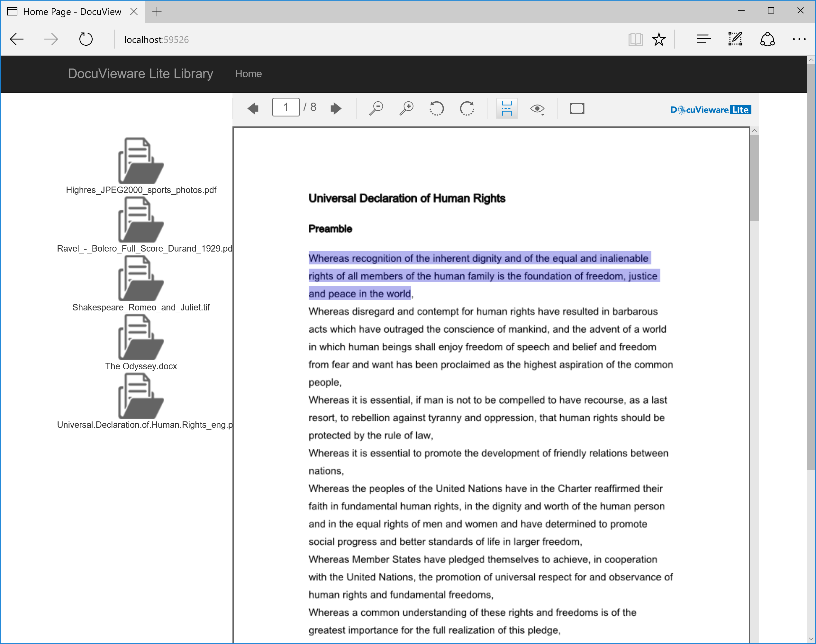Click the page number input field
This screenshot has width=816, height=644.
(286, 107)
